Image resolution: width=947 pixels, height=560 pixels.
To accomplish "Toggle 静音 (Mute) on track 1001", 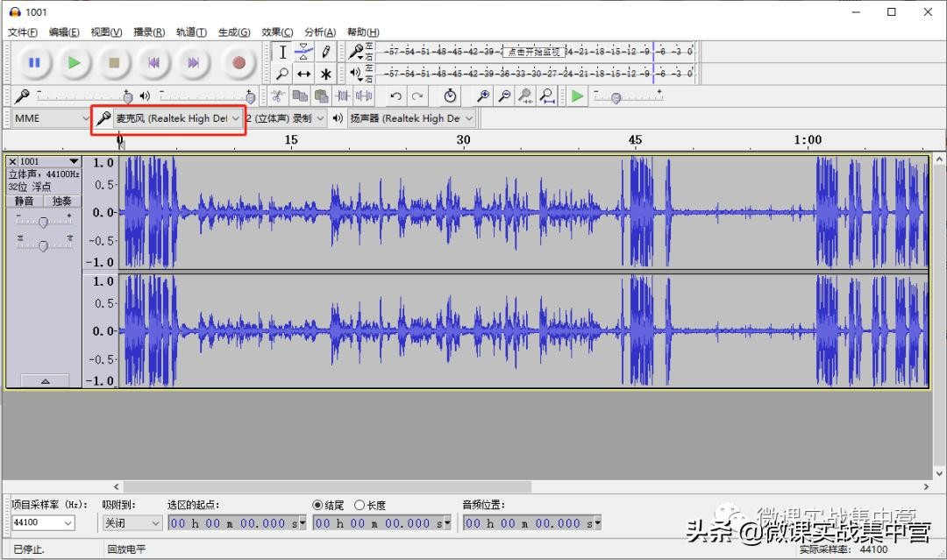I will coord(25,201).
